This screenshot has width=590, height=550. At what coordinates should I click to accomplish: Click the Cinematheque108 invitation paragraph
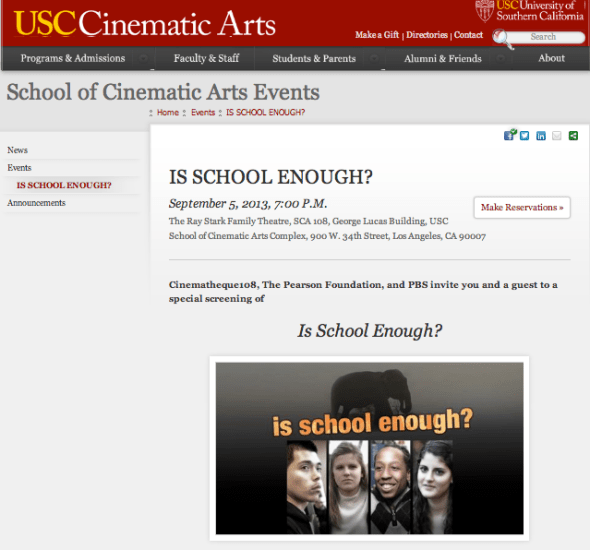coord(363,292)
